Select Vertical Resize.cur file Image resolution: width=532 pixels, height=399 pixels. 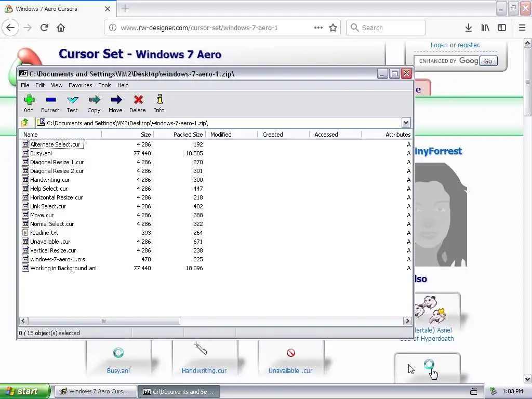[x=53, y=250]
